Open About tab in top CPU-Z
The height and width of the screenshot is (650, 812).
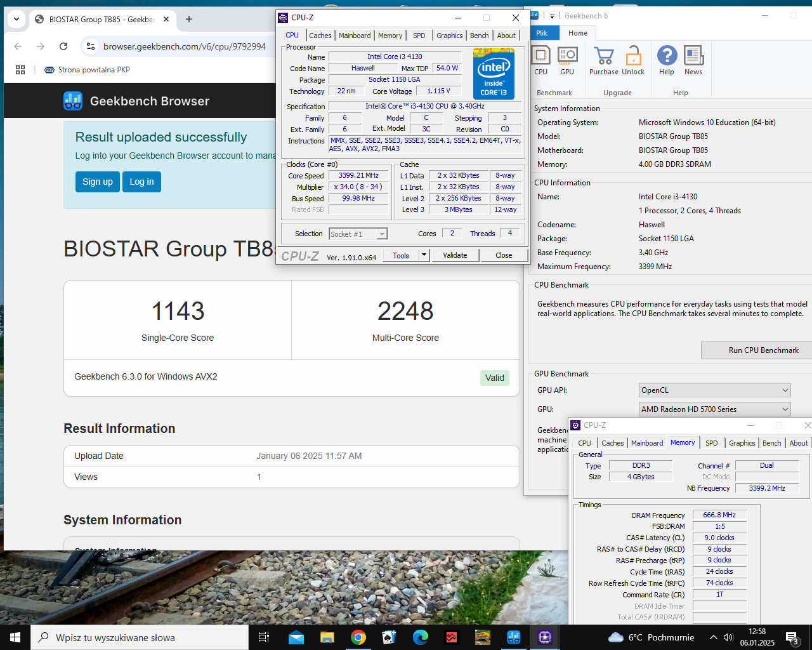pos(506,36)
